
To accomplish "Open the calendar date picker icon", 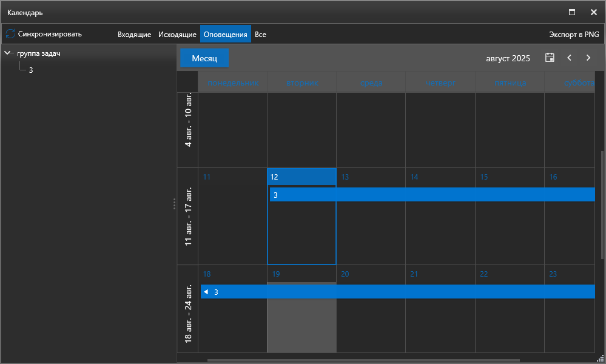I will click(550, 58).
